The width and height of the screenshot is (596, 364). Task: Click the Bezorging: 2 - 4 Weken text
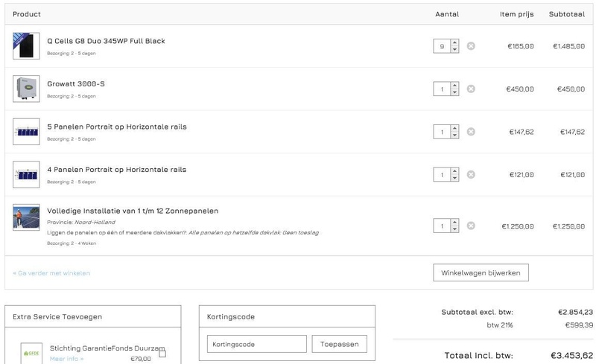point(72,243)
